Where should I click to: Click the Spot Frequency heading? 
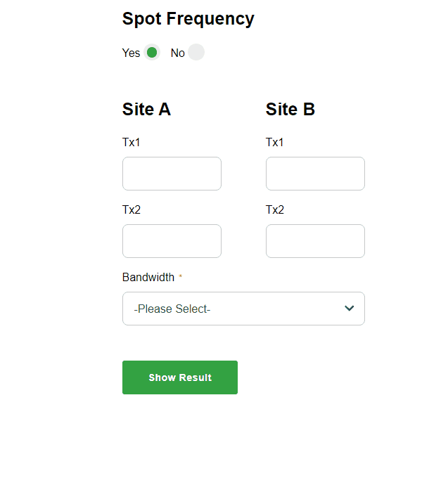188,19
